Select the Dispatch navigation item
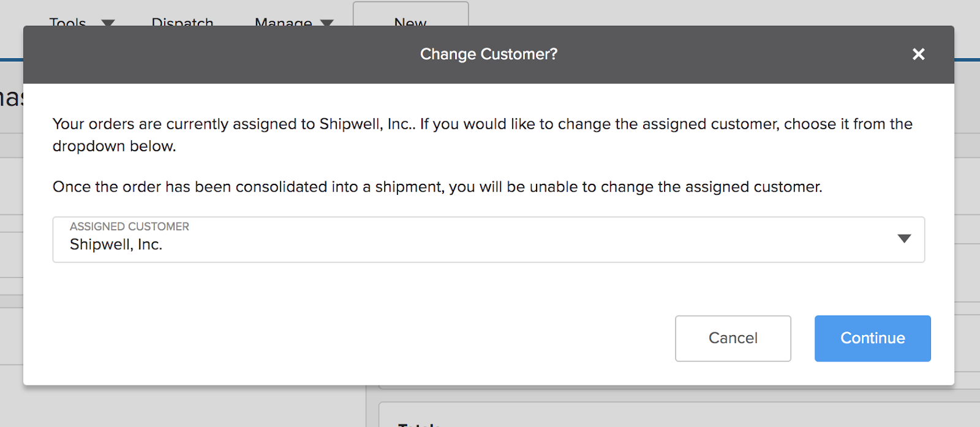The image size is (980, 427). [183, 22]
